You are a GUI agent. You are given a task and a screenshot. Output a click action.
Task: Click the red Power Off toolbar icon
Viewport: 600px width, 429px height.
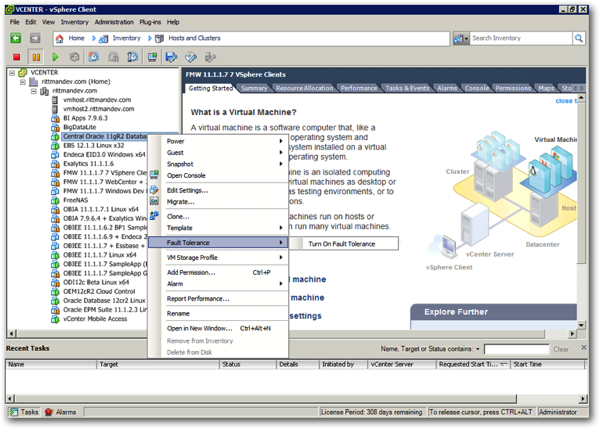click(x=16, y=57)
